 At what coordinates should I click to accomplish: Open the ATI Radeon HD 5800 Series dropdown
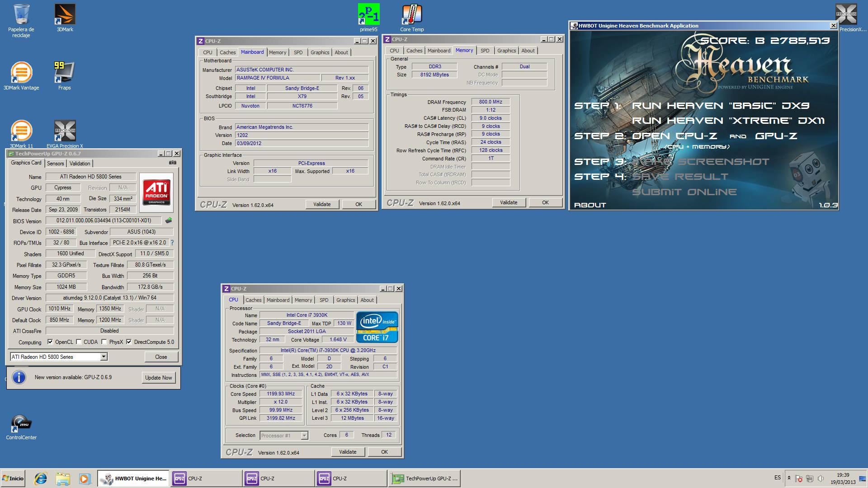point(104,357)
